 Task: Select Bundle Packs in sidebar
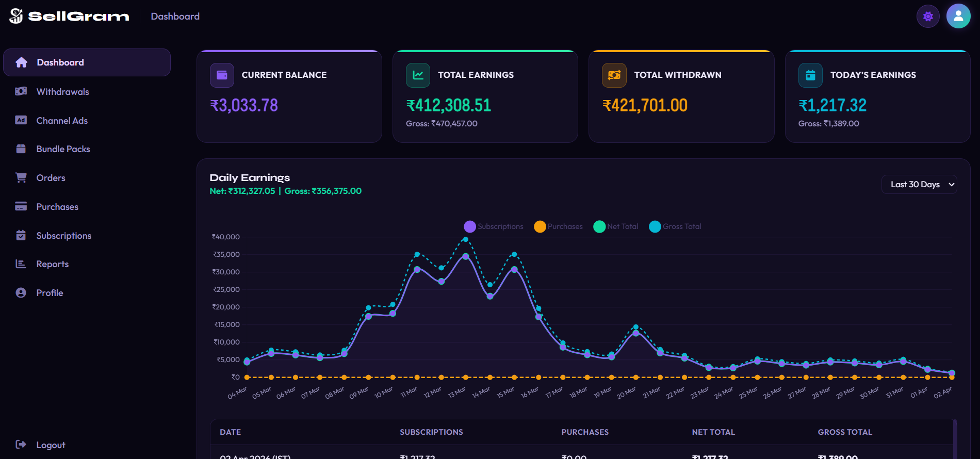(x=63, y=149)
